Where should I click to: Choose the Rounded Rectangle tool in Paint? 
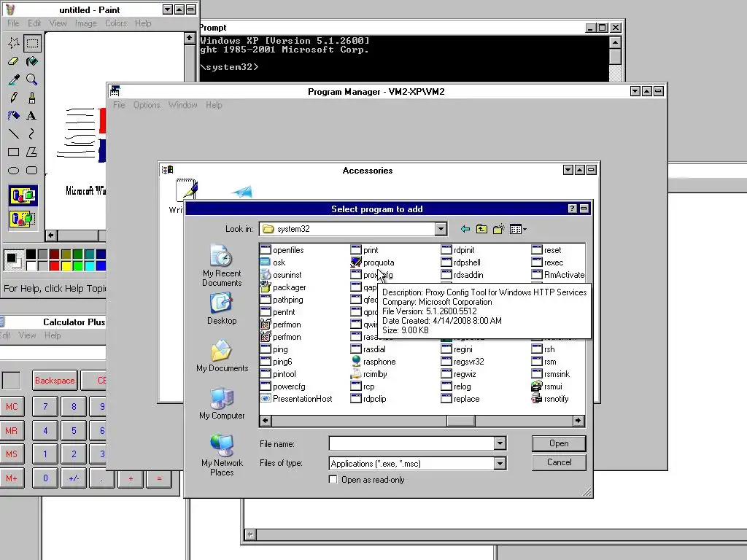(32, 170)
